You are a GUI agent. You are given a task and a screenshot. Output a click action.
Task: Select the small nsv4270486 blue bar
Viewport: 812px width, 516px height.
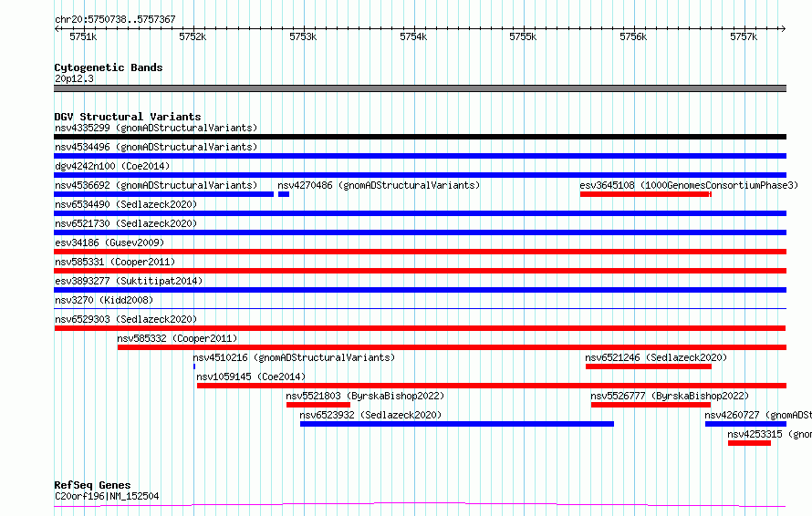[284, 194]
